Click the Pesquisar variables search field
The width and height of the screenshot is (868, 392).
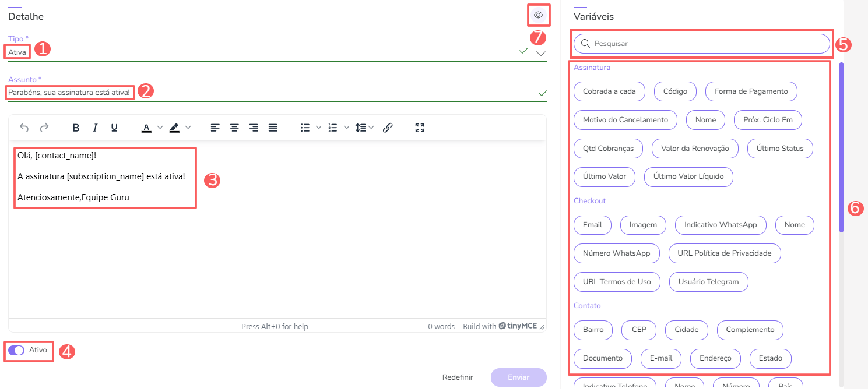pos(701,44)
